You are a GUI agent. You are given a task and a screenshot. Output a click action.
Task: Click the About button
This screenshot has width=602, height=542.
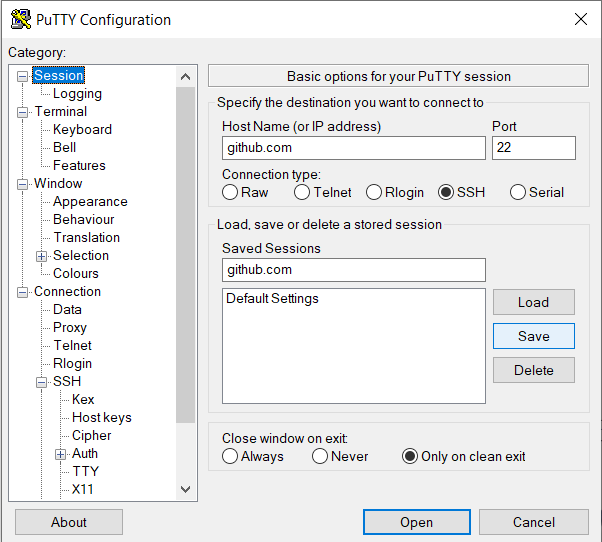(x=69, y=522)
